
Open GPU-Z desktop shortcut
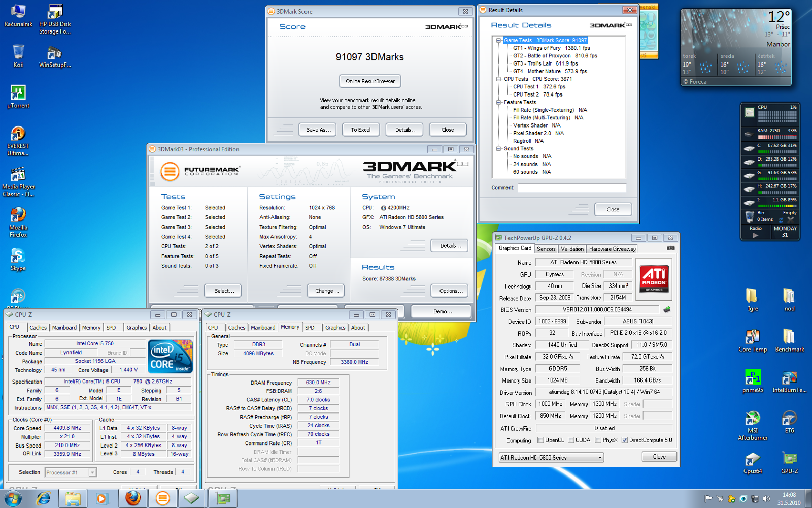pos(789,462)
